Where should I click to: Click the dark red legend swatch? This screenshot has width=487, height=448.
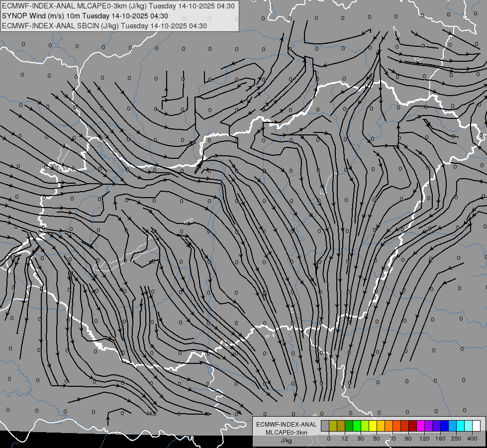413,426
